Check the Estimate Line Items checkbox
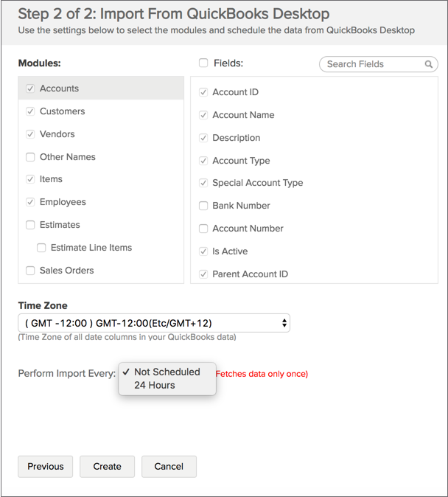This screenshot has height=497, width=448. pyautogui.click(x=41, y=248)
